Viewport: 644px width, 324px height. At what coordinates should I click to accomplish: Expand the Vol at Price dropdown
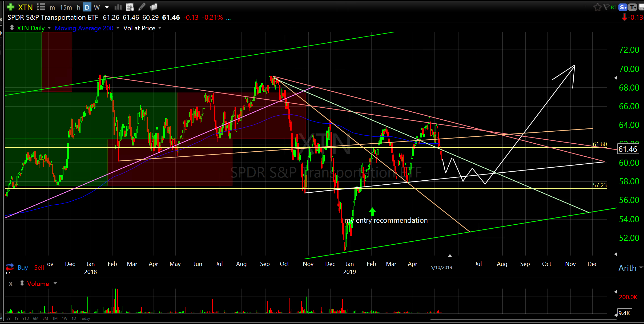coord(160,28)
